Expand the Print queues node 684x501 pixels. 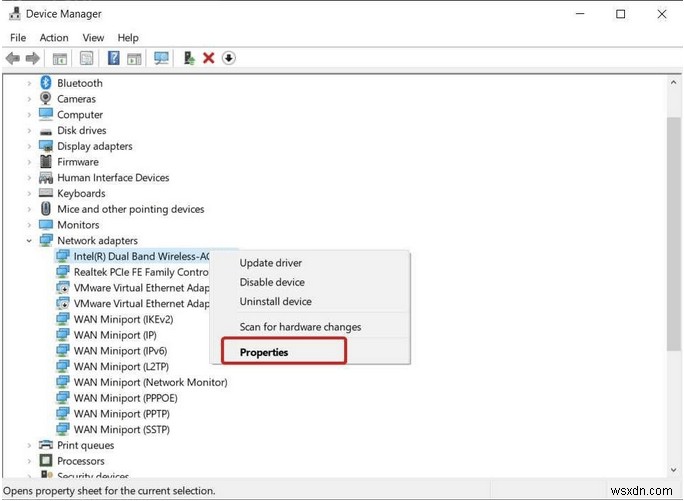[29, 445]
